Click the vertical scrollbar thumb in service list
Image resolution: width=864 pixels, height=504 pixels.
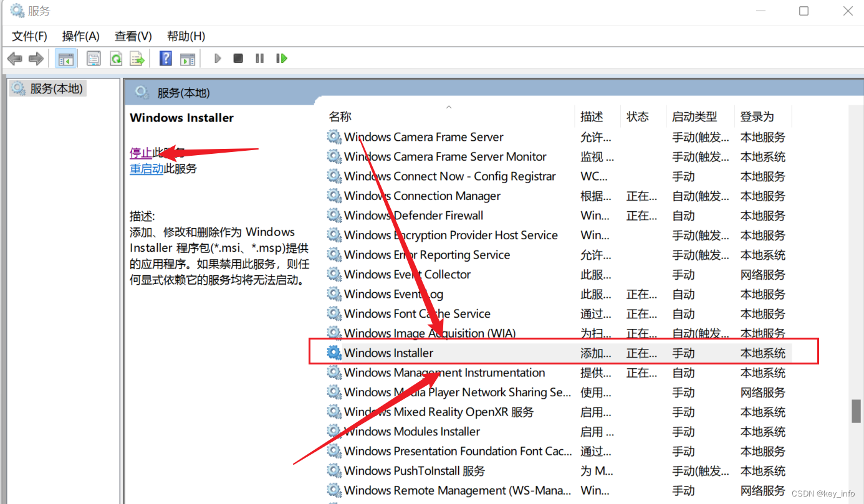click(x=857, y=411)
